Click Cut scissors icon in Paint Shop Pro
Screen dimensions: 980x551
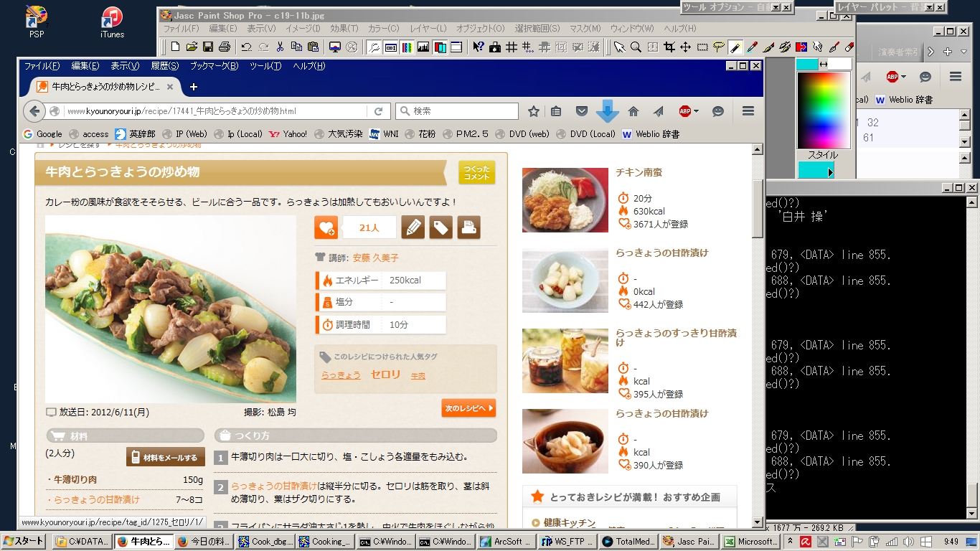[280, 47]
